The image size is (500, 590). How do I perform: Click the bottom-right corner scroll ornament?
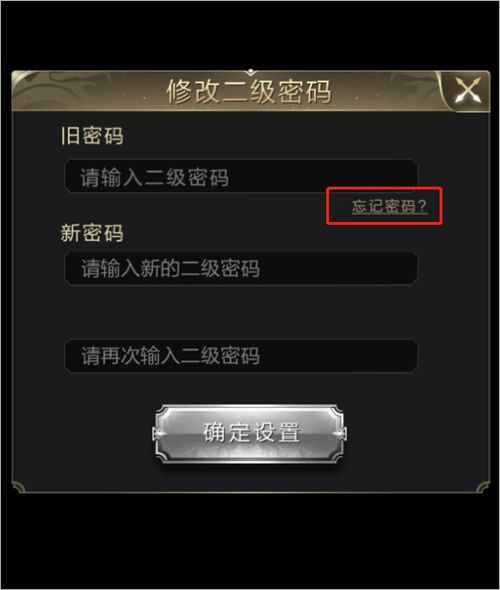coord(483,486)
